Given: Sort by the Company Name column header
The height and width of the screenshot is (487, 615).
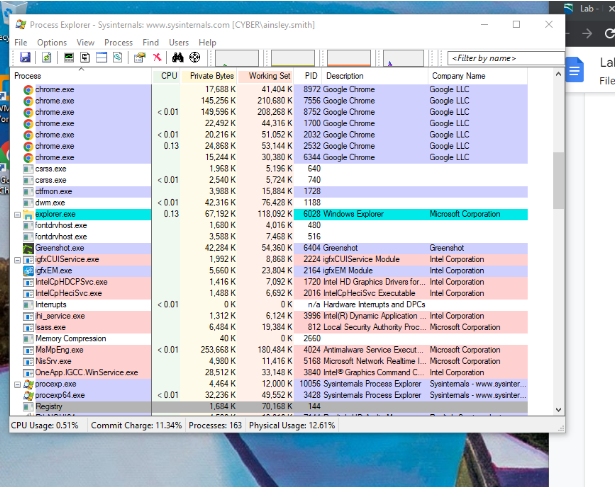Looking at the screenshot, I should tap(478, 76).
